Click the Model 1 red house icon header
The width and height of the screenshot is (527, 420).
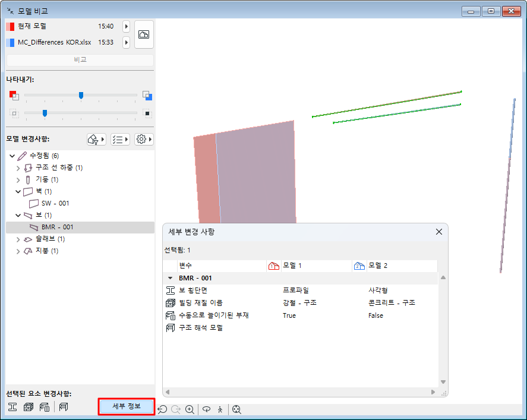coord(274,266)
